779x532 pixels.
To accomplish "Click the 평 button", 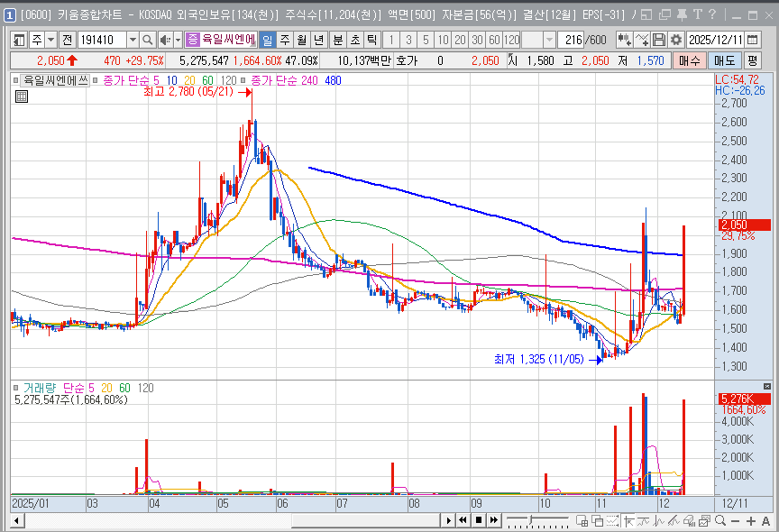I will 753,60.
